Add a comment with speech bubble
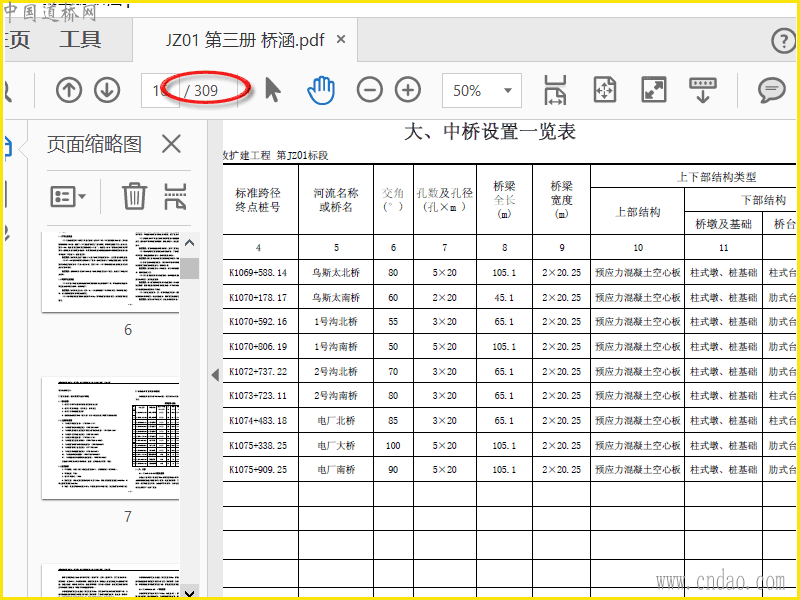800x600 pixels. pos(771,90)
